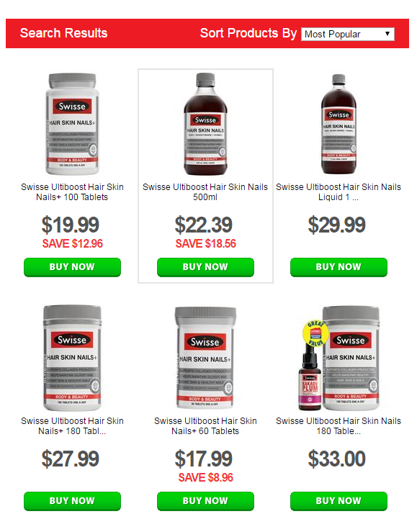Click the Liquid 1 L bottle image

tap(338, 124)
